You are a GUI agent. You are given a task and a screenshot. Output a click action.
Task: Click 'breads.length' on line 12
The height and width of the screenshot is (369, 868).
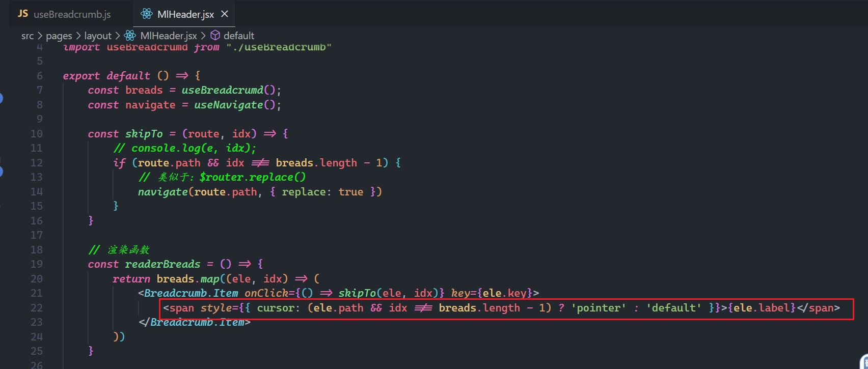[316, 163]
